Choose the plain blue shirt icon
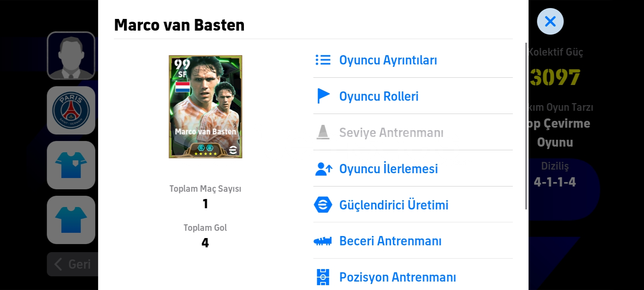644x290 pixels. [x=71, y=220]
